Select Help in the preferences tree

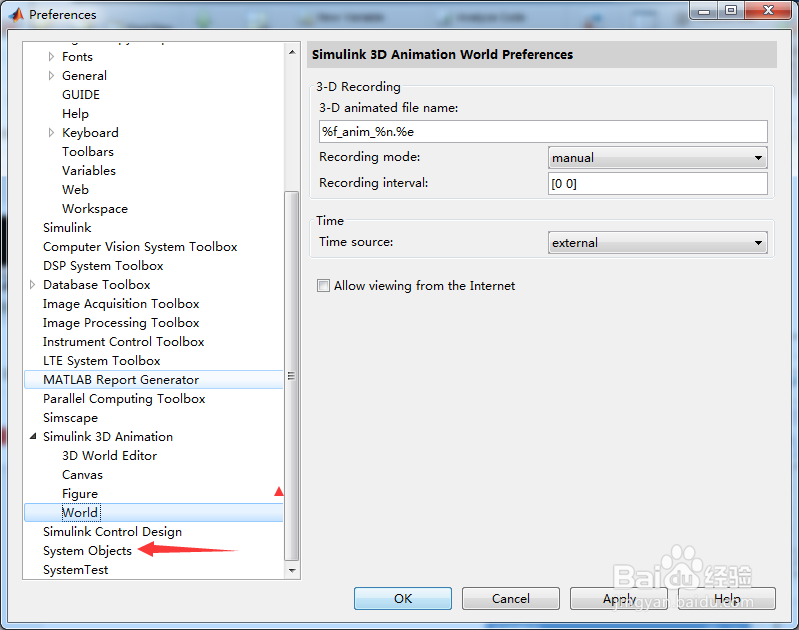[75, 114]
